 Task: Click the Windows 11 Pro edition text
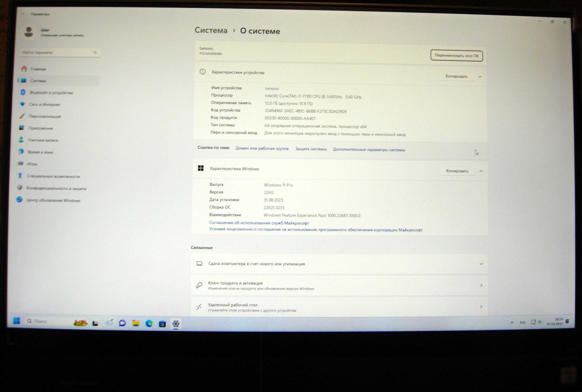click(278, 185)
